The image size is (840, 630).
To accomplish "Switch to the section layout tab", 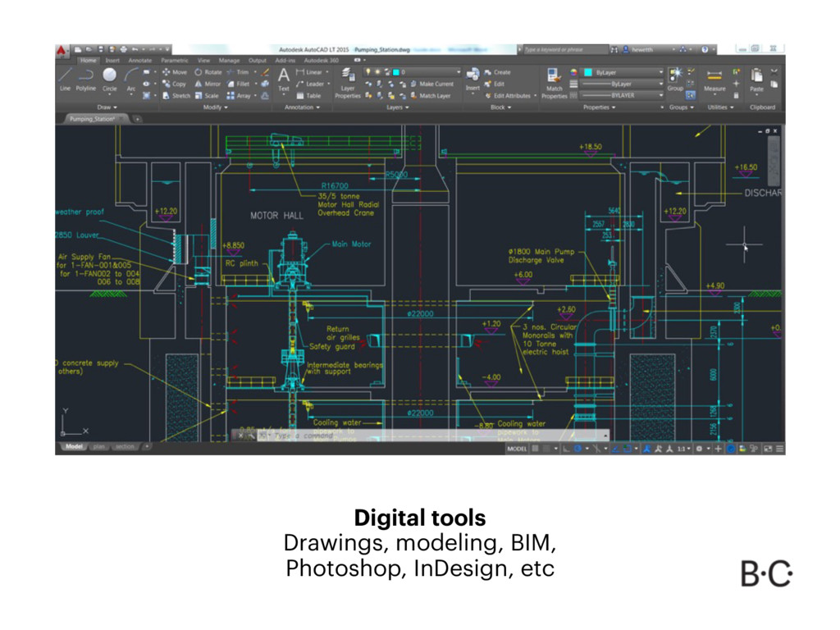I will tap(125, 447).
